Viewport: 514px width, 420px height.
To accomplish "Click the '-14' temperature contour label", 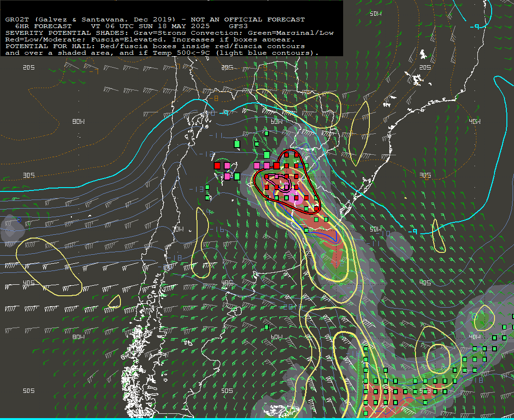I will coord(204,211).
